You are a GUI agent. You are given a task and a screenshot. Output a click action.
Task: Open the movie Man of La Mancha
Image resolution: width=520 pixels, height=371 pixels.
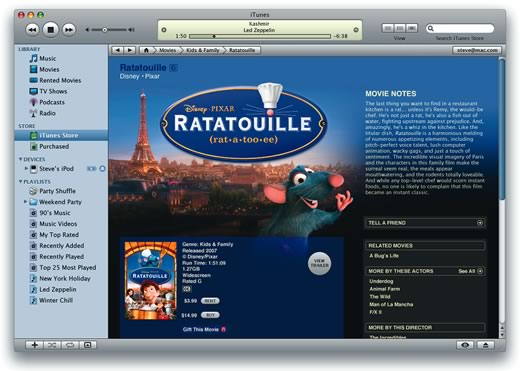pyautogui.click(x=391, y=304)
